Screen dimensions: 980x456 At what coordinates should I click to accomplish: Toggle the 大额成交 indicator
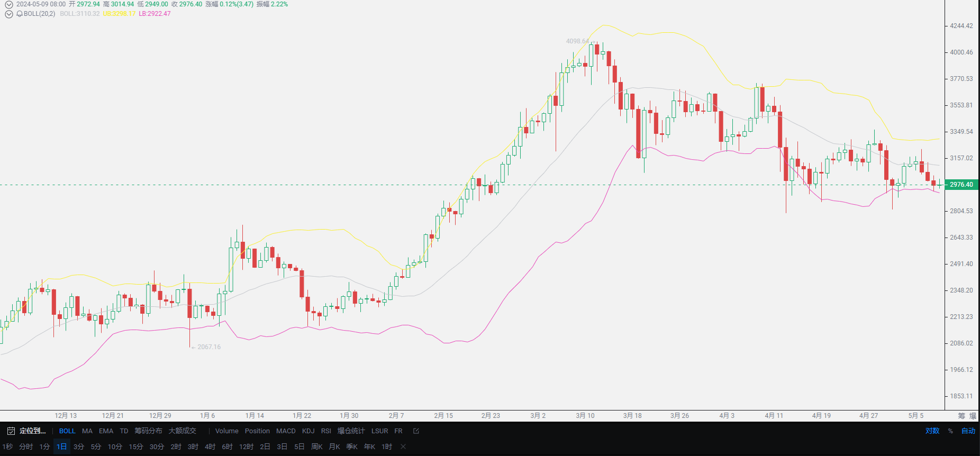(x=183, y=431)
